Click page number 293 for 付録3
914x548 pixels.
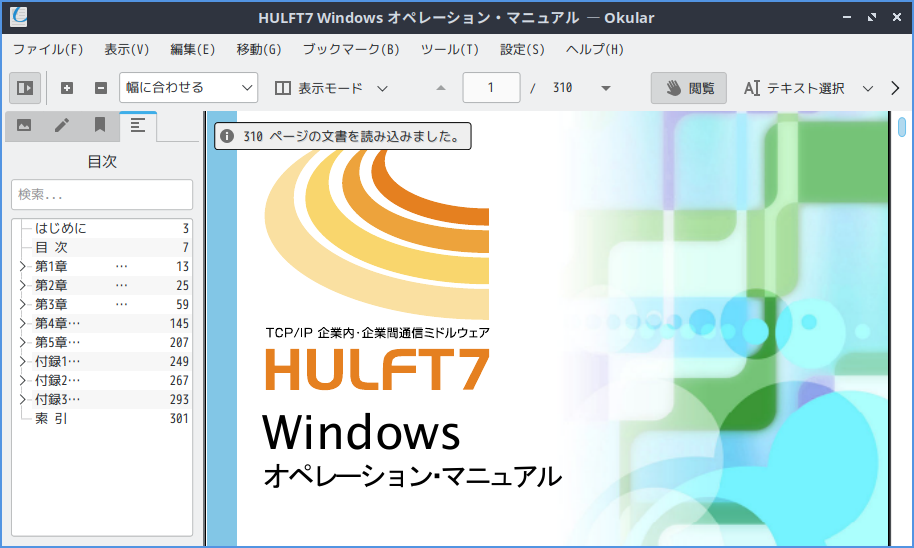(x=179, y=399)
